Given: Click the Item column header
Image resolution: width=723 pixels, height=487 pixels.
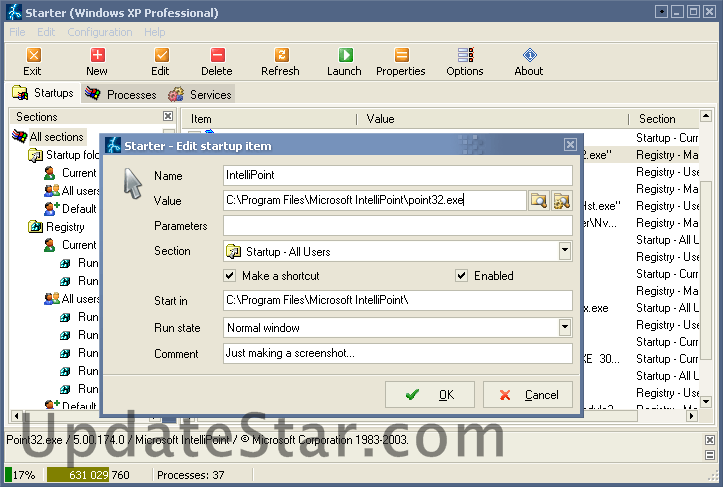Looking at the screenshot, I should pyautogui.click(x=268, y=119).
